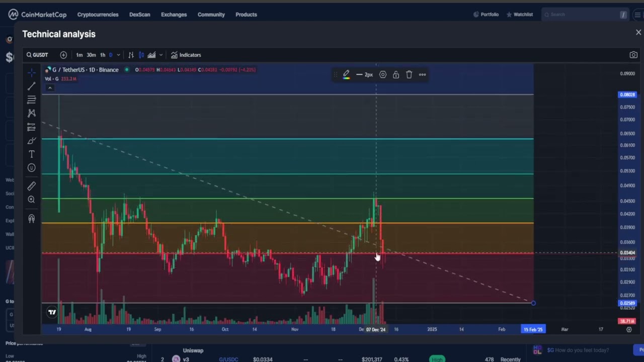Open the hamburger menu top right
Image resolution: width=644 pixels, height=362 pixels.
(637, 15)
